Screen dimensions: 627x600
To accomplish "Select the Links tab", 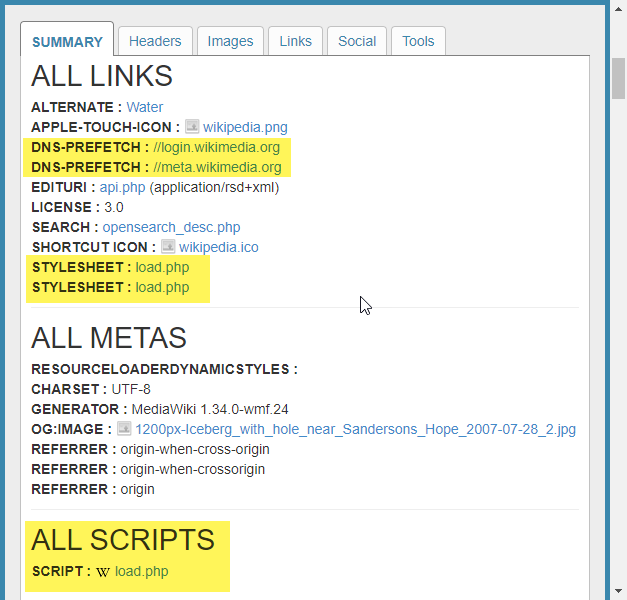I will [x=295, y=41].
